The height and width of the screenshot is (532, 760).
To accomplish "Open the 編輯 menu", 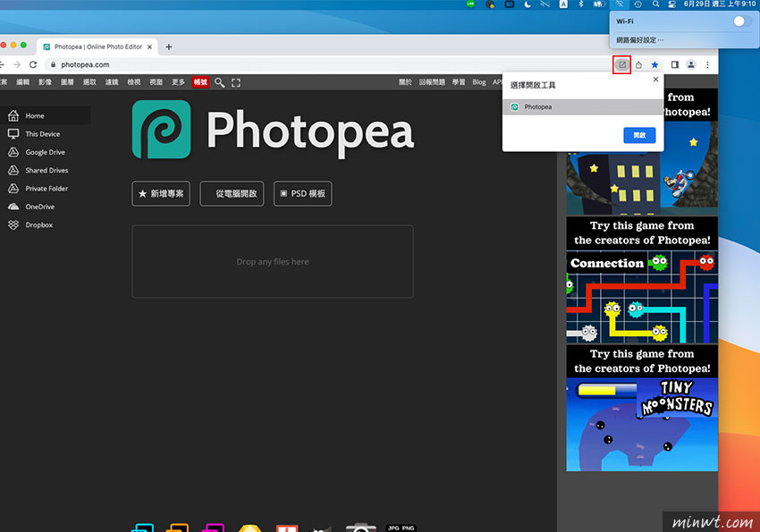I will click(22, 82).
